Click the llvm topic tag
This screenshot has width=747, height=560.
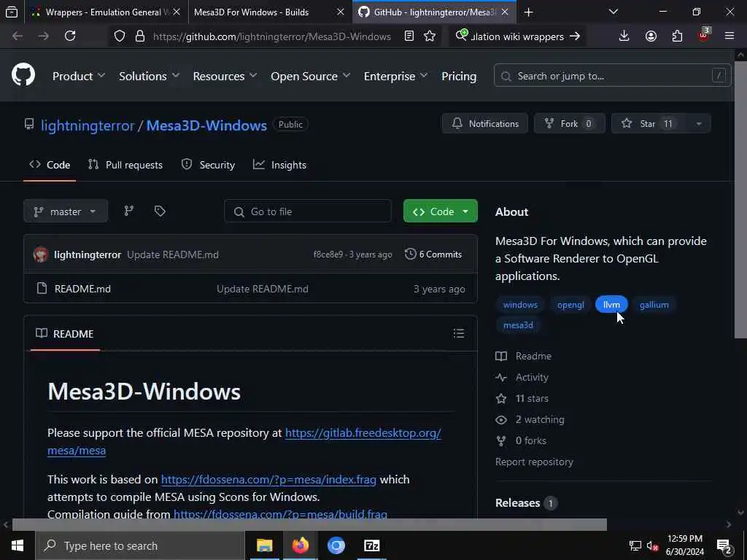click(611, 305)
